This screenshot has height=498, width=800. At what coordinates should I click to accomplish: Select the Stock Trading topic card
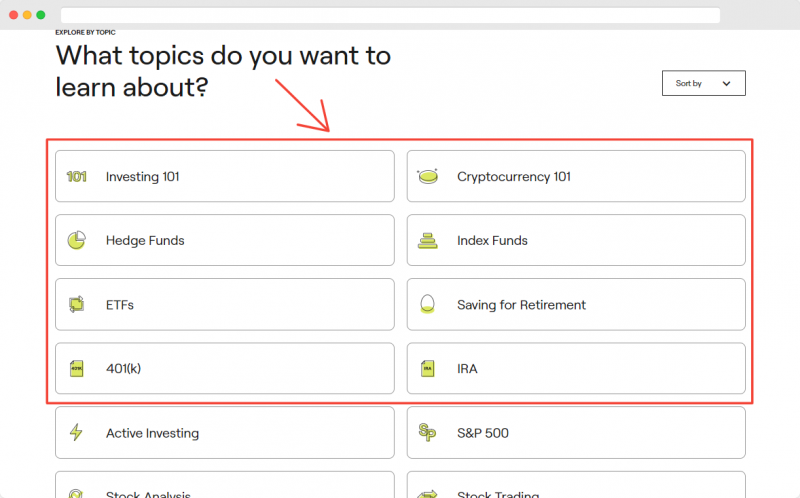click(x=576, y=485)
